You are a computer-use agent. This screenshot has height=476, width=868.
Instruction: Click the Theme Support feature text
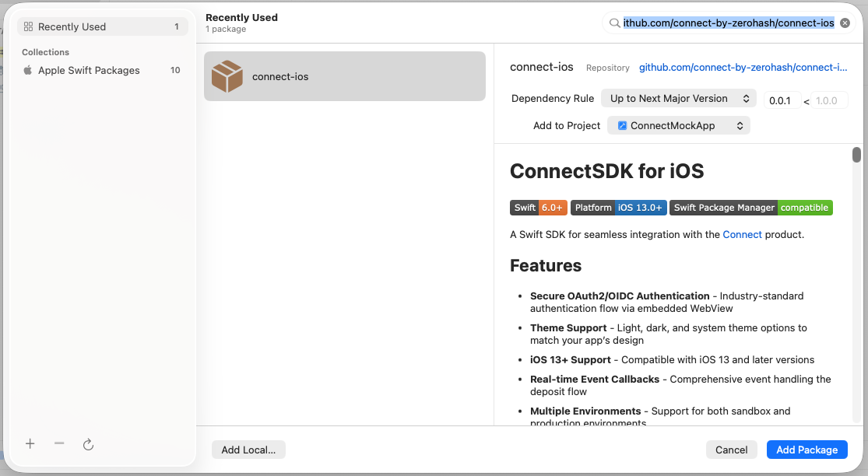[x=568, y=328]
